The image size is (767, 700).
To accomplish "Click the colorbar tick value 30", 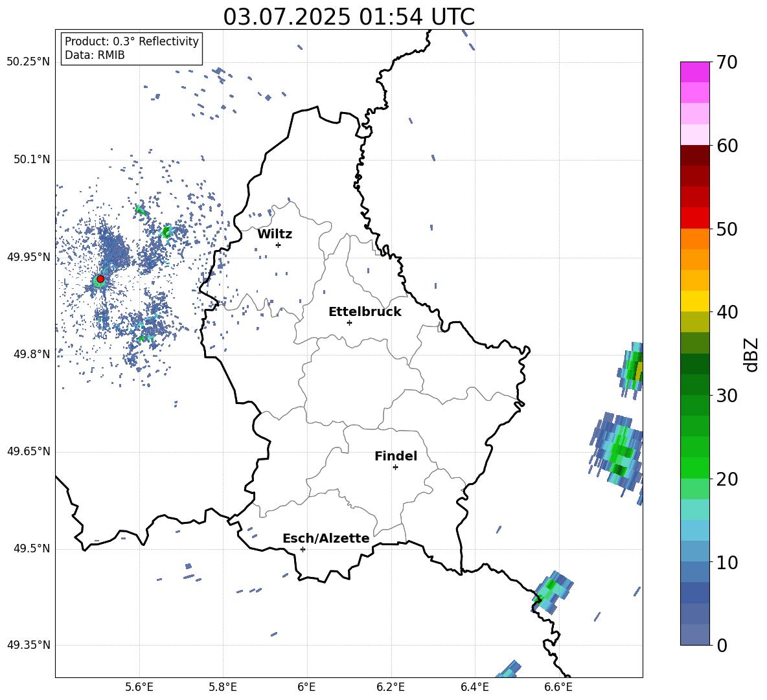I will coord(727,396).
